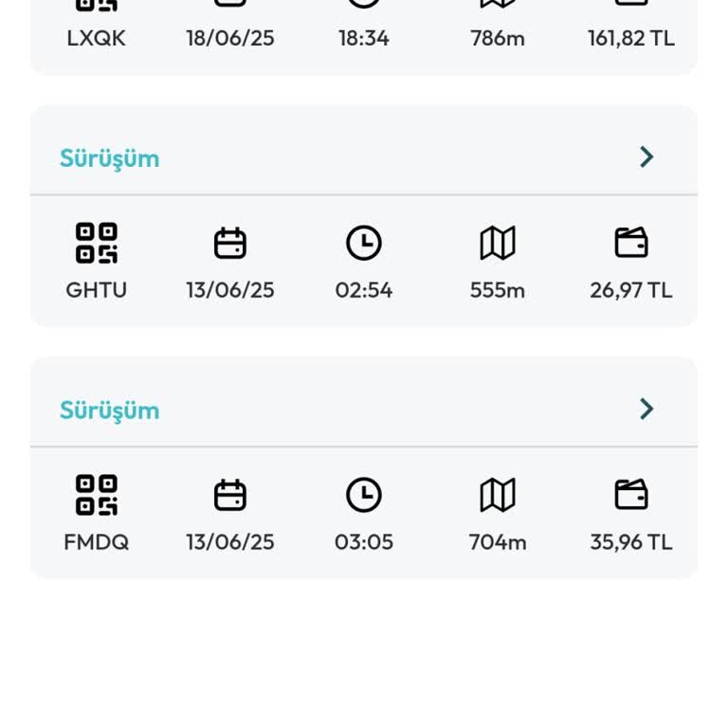
Task: Click map icon above 704m
Action: click(x=498, y=496)
